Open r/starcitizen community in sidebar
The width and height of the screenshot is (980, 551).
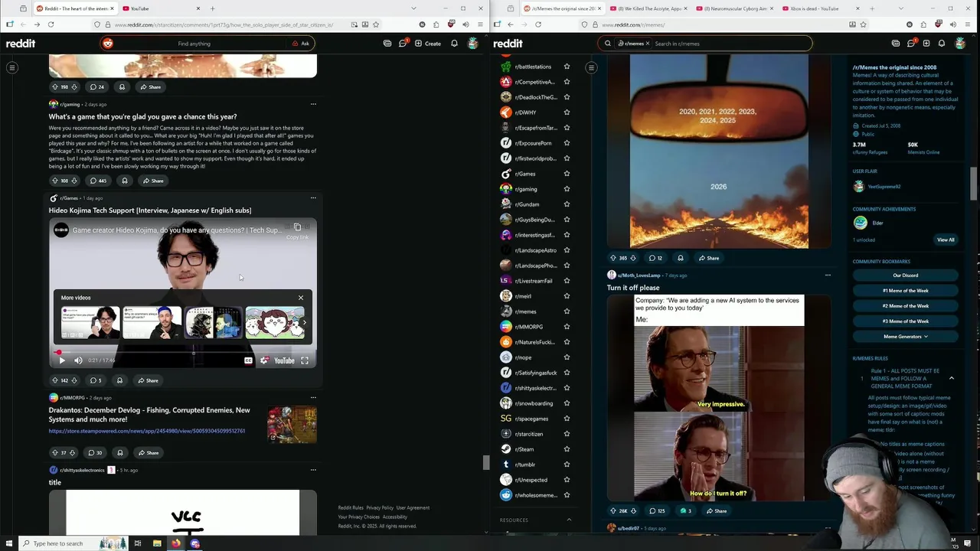coord(528,434)
